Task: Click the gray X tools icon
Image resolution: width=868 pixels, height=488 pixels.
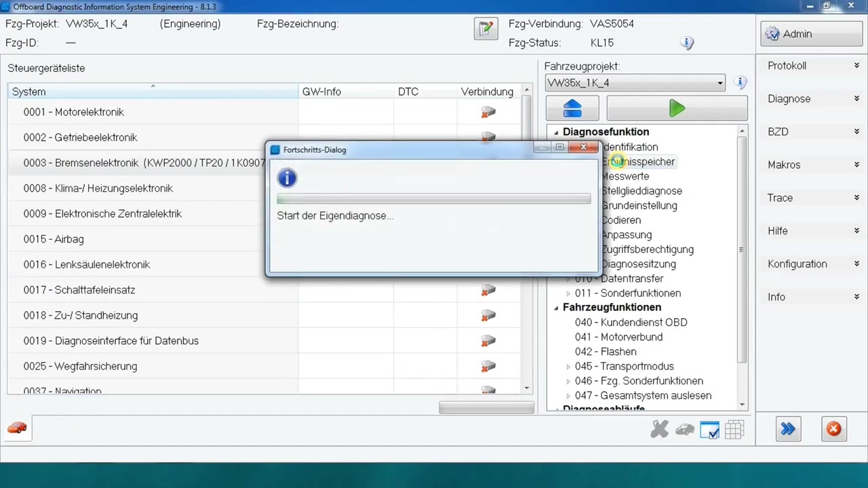Action: (x=659, y=429)
